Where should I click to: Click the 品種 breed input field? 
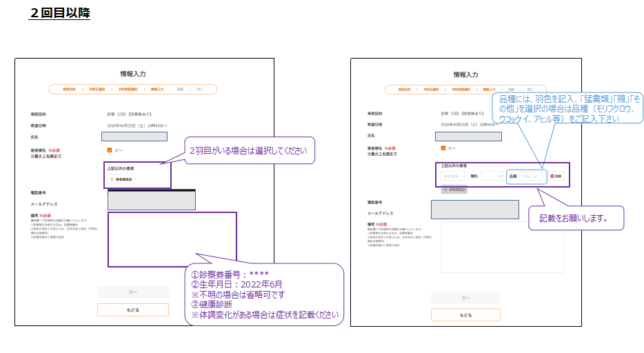(x=531, y=176)
